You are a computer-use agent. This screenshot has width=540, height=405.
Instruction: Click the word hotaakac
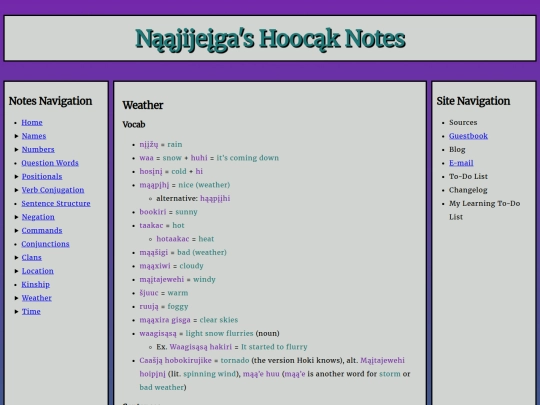173,239
